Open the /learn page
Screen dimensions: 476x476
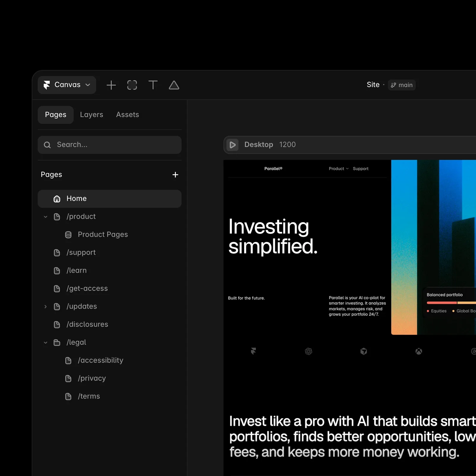[77, 270]
